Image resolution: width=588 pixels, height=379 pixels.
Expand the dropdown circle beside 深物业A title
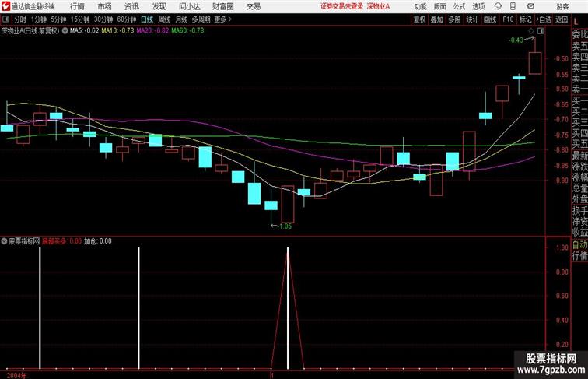pos(65,31)
